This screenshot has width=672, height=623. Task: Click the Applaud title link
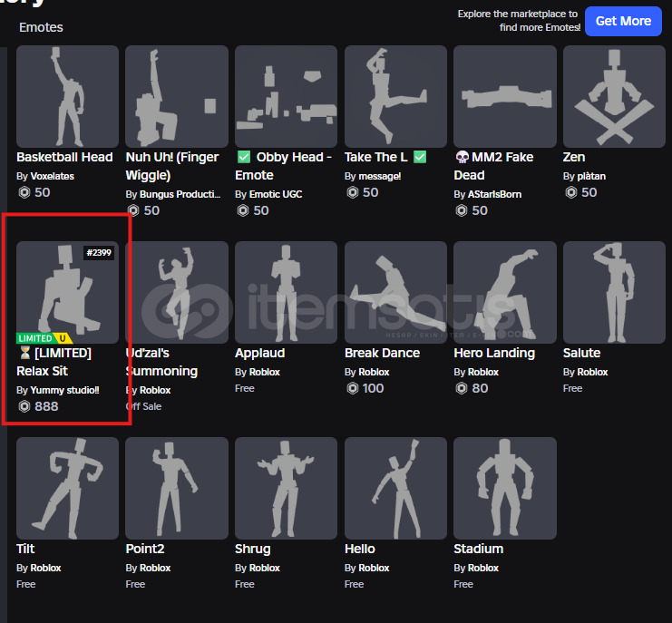point(259,353)
